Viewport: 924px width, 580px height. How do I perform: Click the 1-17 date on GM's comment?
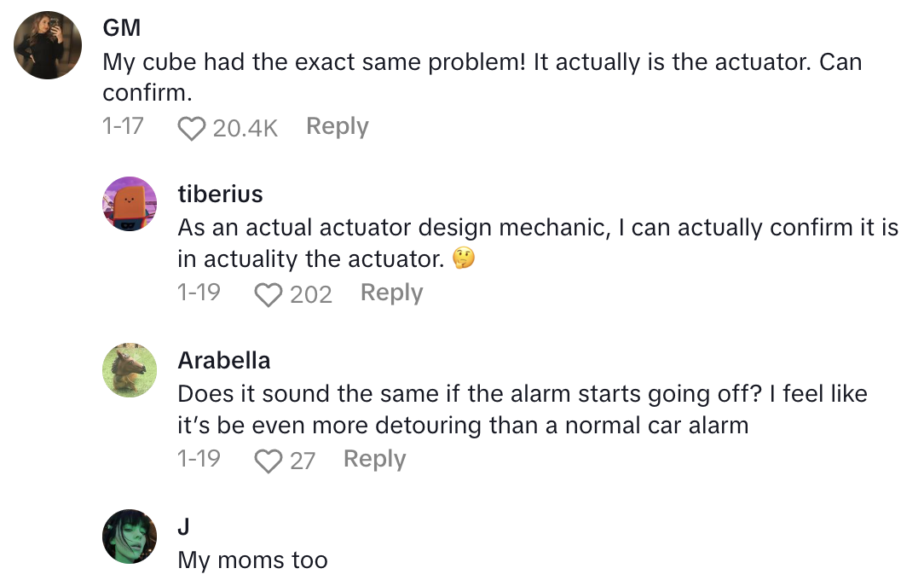point(123,126)
